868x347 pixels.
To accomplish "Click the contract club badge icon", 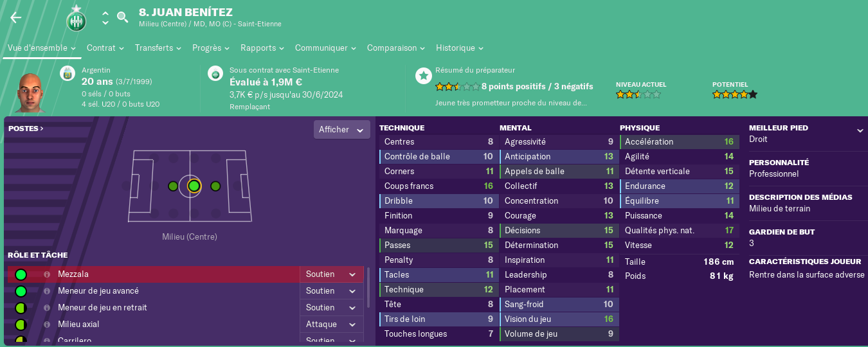I will tap(215, 73).
